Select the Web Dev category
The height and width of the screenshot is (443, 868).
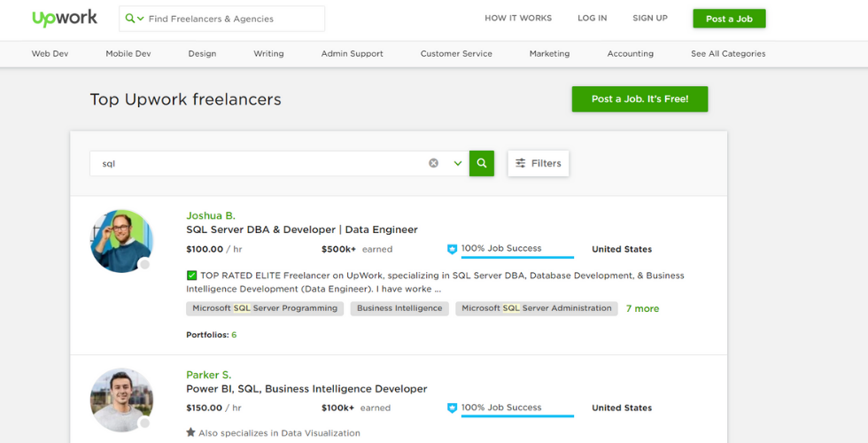50,54
